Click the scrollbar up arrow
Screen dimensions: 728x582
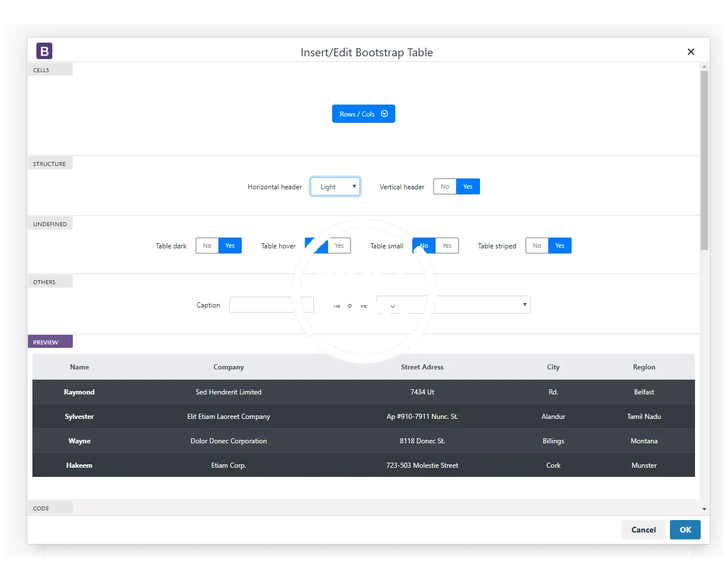coord(704,67)
